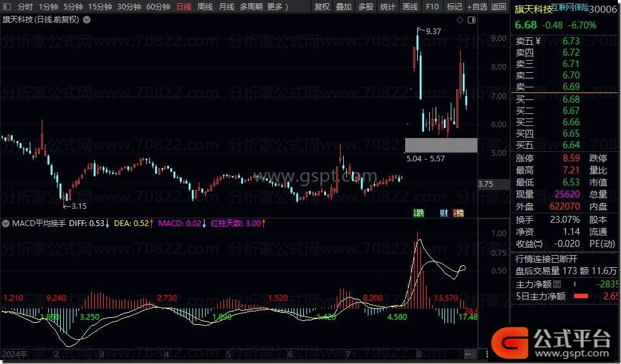Switch to 月线 monthly chart

coord(226,7)
